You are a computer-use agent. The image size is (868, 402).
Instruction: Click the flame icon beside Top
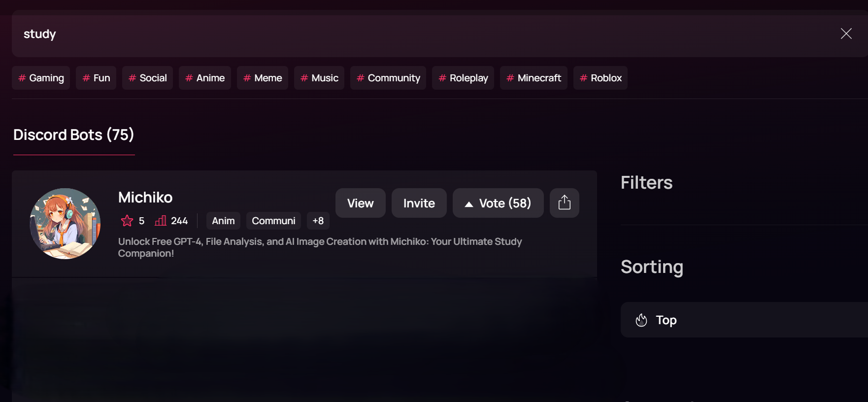click(x=641, y=320)
